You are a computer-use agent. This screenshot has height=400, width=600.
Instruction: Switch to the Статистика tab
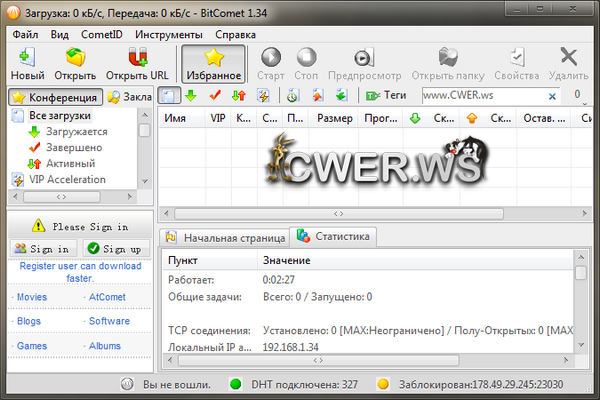(333, 236)
